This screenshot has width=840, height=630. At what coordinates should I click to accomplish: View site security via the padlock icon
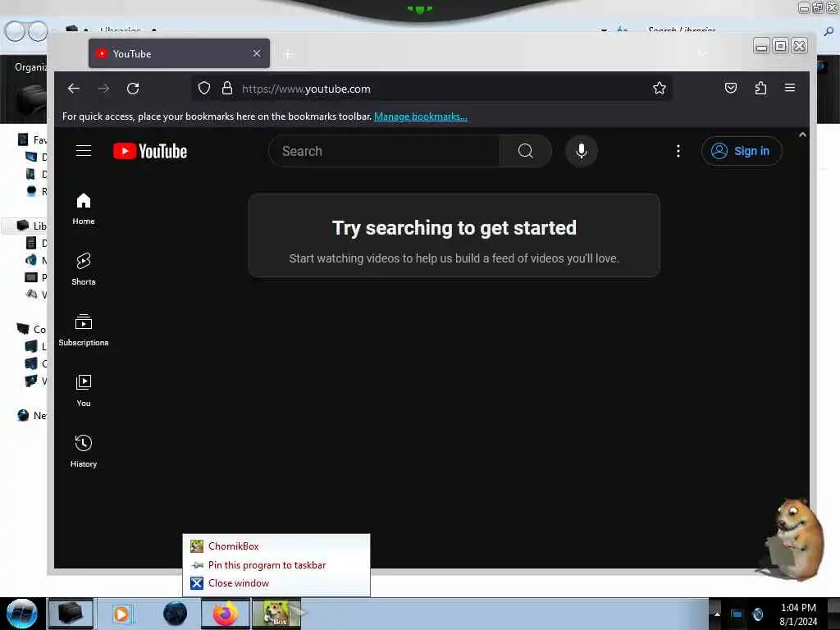point(227,89)
